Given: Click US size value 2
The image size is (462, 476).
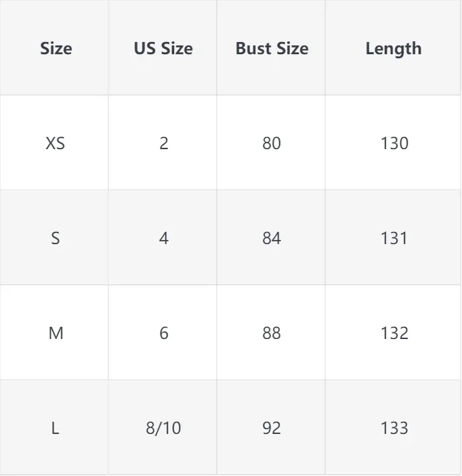Looking at the screenshot, I should coord(164,143).
